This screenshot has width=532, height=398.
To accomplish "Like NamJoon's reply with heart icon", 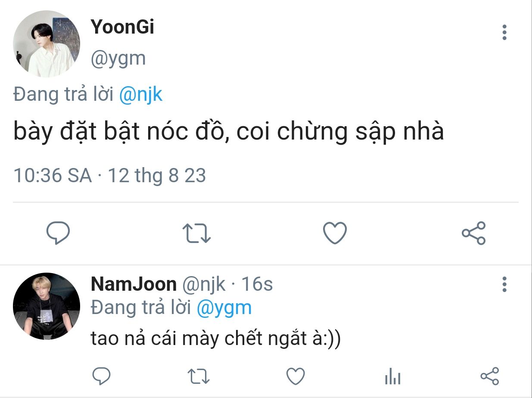I will click(x=296, y=376).
